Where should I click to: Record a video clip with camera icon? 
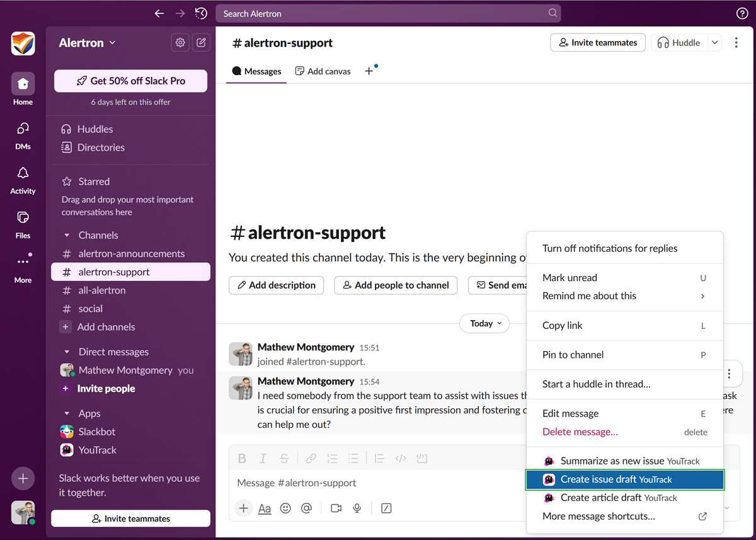click(336, 508)
